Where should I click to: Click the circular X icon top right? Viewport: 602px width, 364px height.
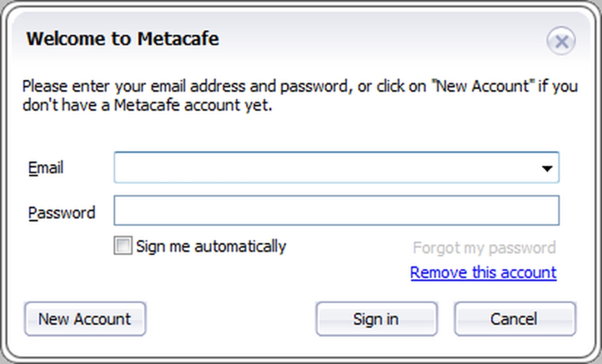(562, 41)
